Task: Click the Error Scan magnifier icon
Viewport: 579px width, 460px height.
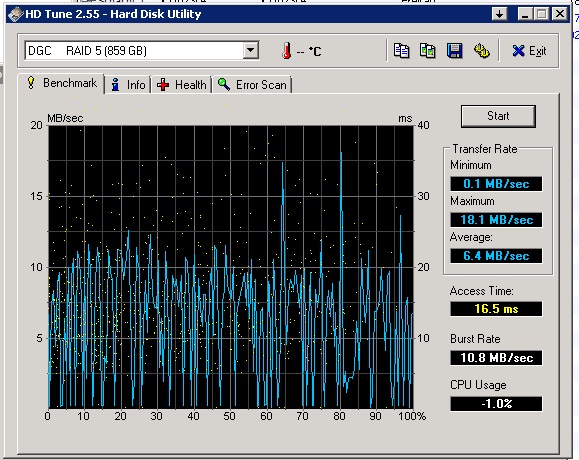Action: pyautogui.click(x=224, y=85)
